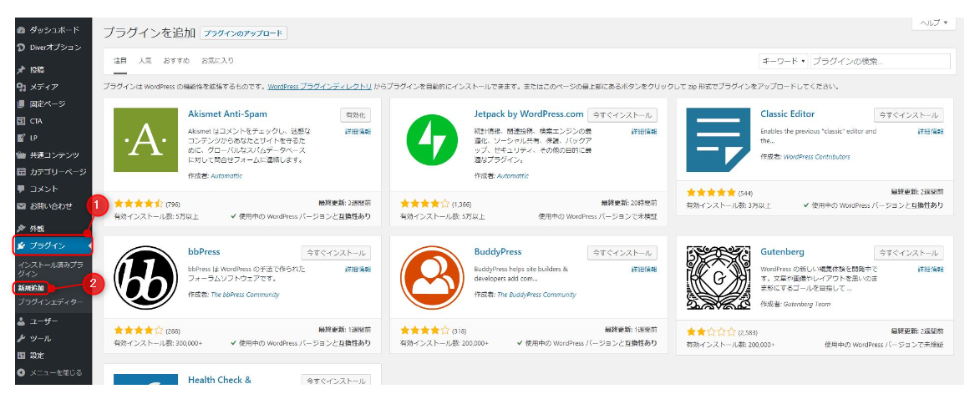Click the Akismet Anti-Spam plugin logo
980x399 pixels.
coord(145,139)
